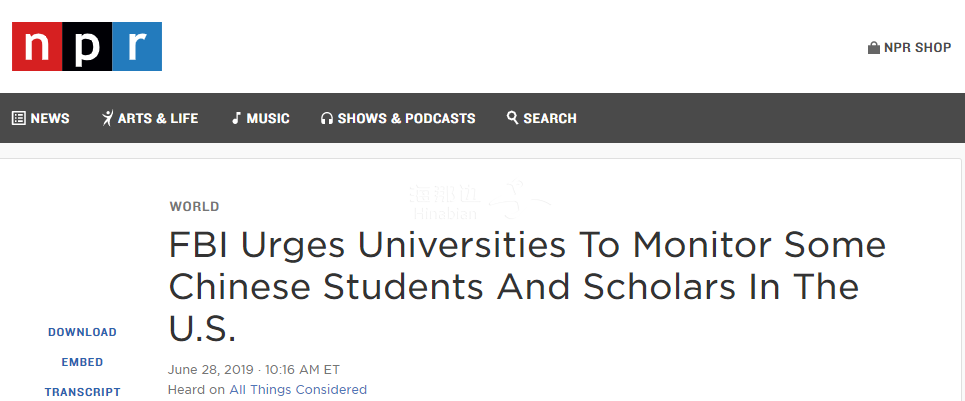
Task: Open the SHOWS & PODCASTS menu
Action: point(406,118)
